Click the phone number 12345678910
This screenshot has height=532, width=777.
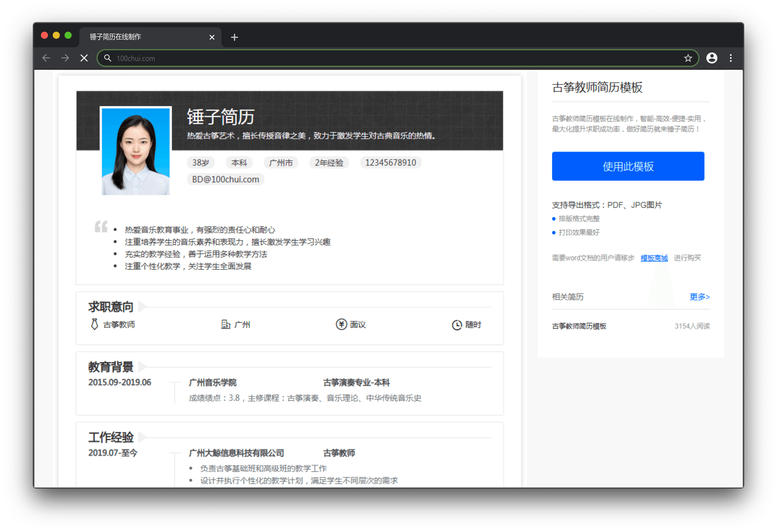pos(391,162)
